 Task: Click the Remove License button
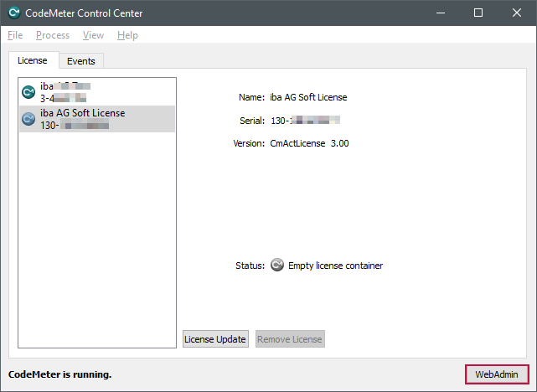click(x=290, y=339)
